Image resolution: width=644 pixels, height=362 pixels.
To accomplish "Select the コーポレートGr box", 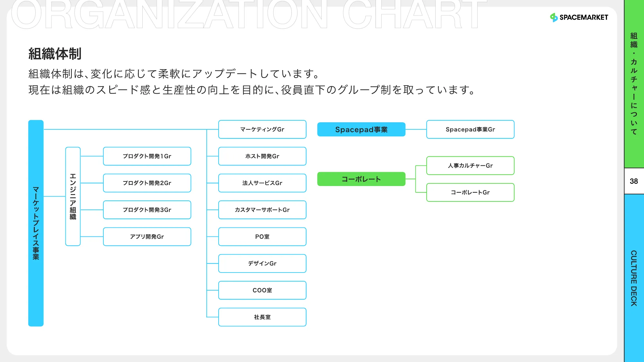I will coord(470,192).
